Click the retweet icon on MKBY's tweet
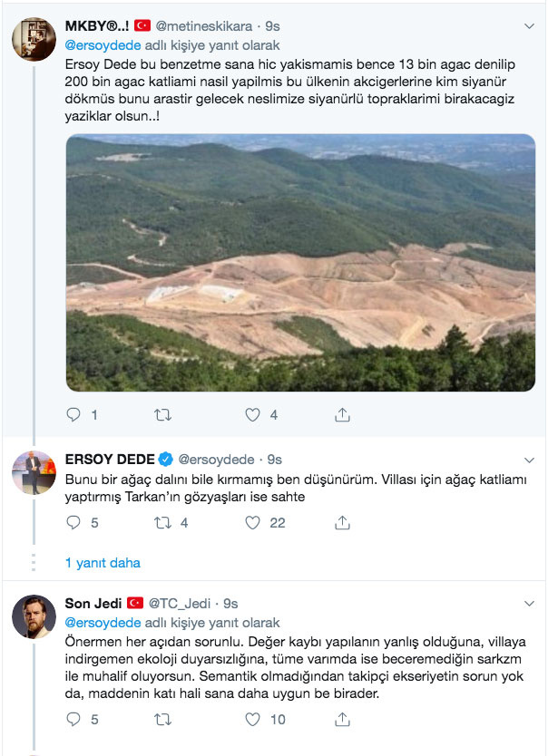Image resolution: width=548 pixels, height=756 pixels. [x=161, y=414]
